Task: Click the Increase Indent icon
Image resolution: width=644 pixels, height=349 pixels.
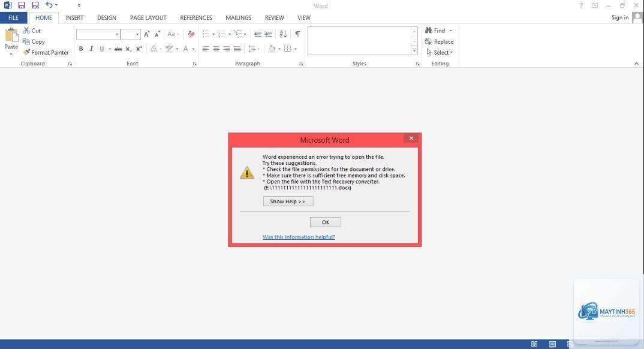Action: pos(269,34)
